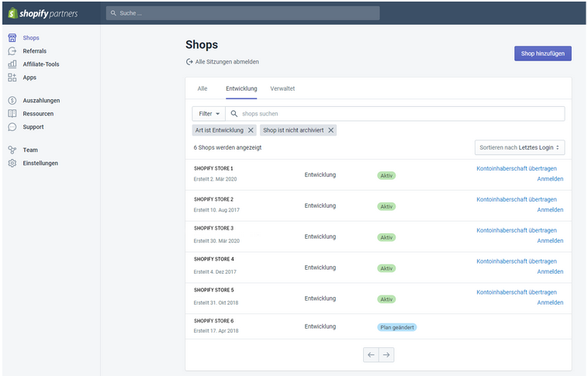Remove the 'Art ist Entwicklung' filter tag
The height and width of the screenshot is (376, 588).
click(x=251, y=130)
